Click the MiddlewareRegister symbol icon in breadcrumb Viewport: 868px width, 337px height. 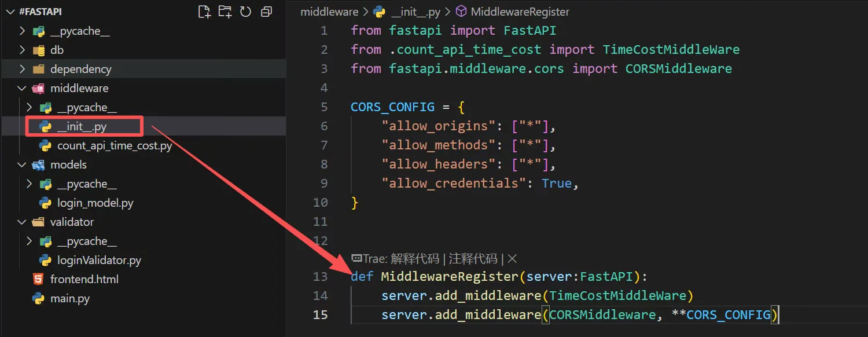pos(460,11)
